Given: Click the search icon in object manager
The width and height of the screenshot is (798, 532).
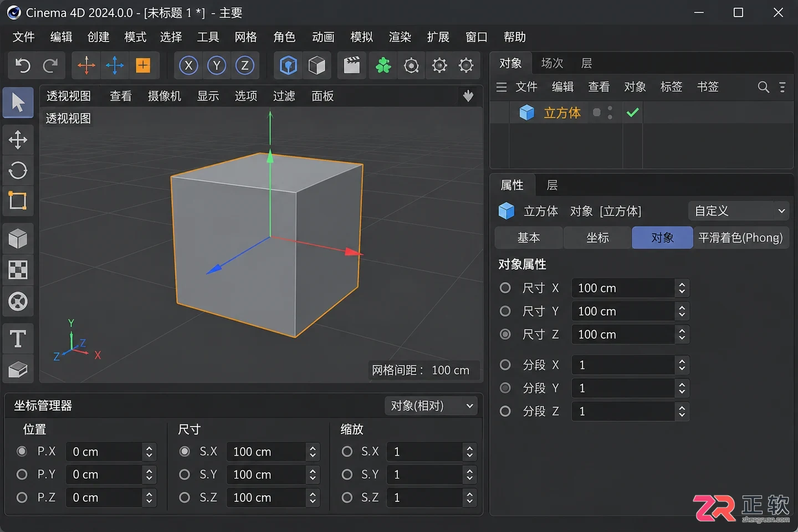Looking at the screenshot, I should coord(763,87).
